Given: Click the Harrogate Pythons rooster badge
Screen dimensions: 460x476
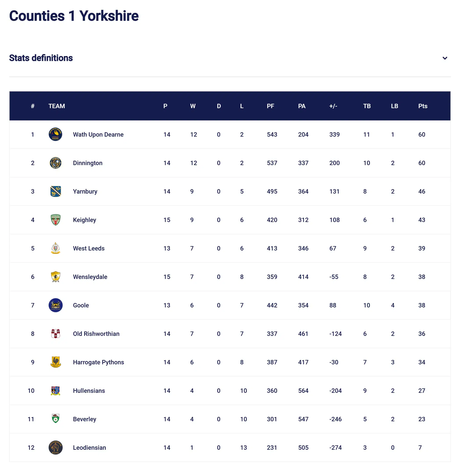Looking at the screenshot, I should pyautogui.click(x=55, y=362).
